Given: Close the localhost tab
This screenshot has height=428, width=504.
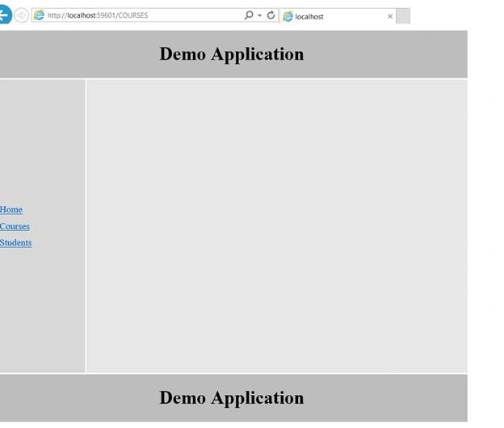Looking at the screenshot, I should 390,16.
